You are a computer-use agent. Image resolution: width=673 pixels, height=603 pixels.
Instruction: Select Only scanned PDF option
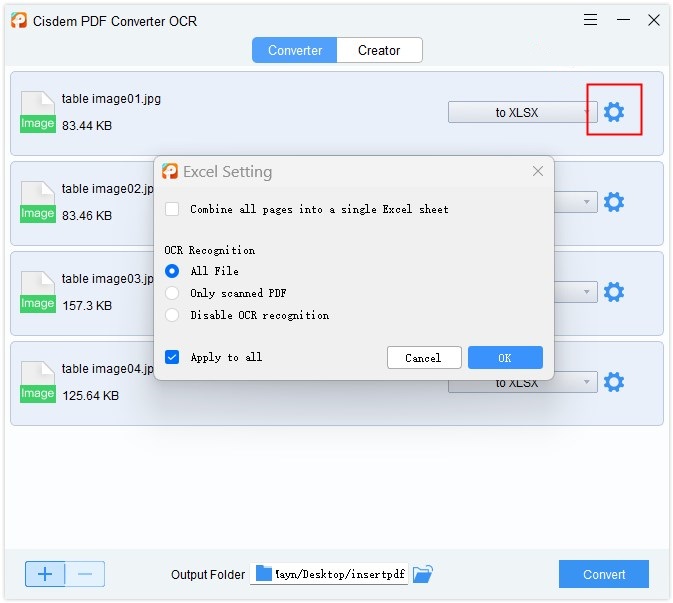(172, 293)
